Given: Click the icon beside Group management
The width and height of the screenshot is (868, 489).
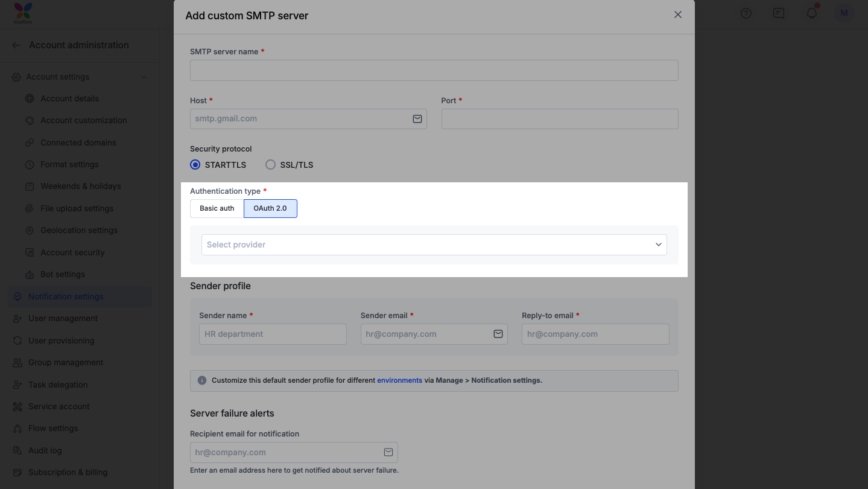Looking at the screenshot, I should coord(17,363).
